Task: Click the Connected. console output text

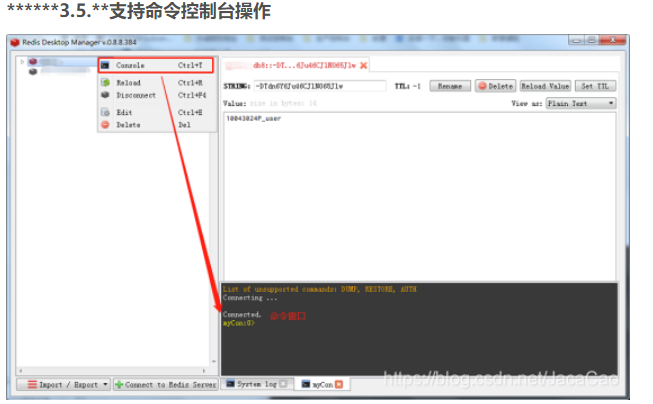Action: point(242,314)
